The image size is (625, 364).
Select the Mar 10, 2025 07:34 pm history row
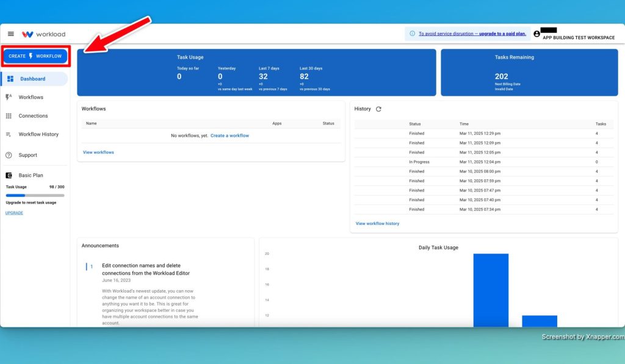tap(484, 210)
